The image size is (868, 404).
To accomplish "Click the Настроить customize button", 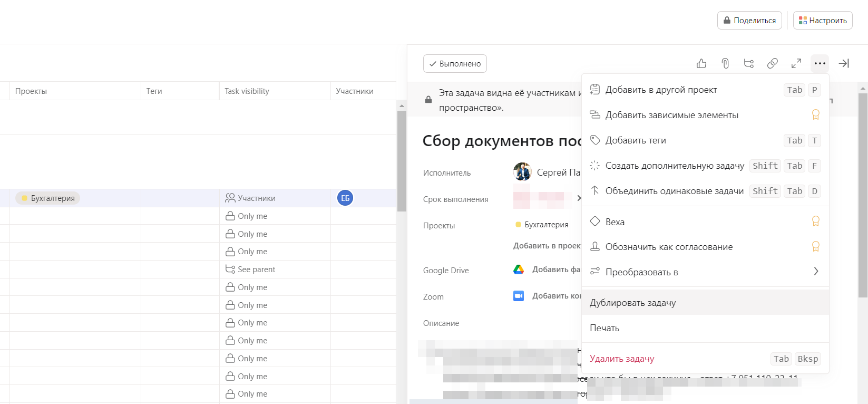I will (x=823, y=21).
